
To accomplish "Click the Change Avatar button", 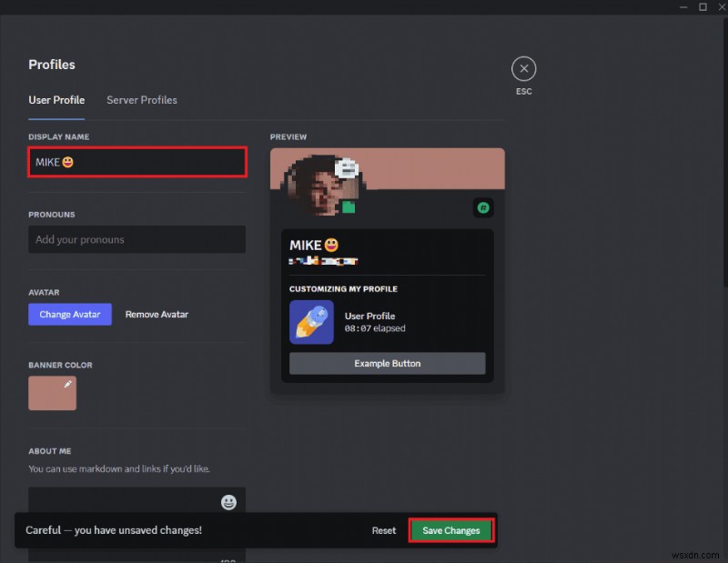I will 70,314.
